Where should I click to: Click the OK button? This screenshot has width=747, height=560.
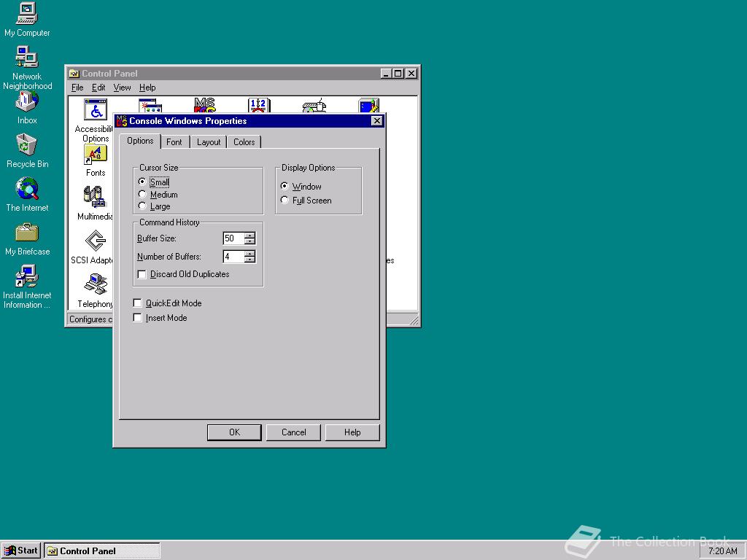(x=234, y=432)
